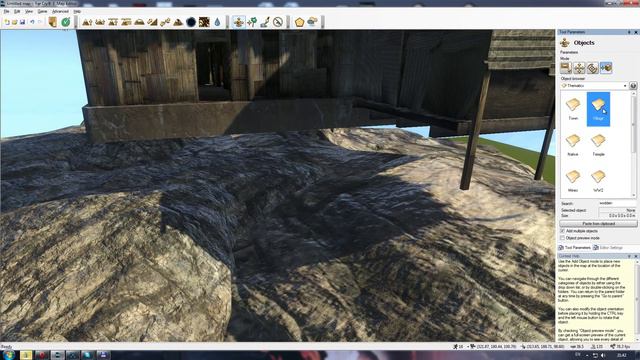Save the map with the floppy icon

[22, 22]
